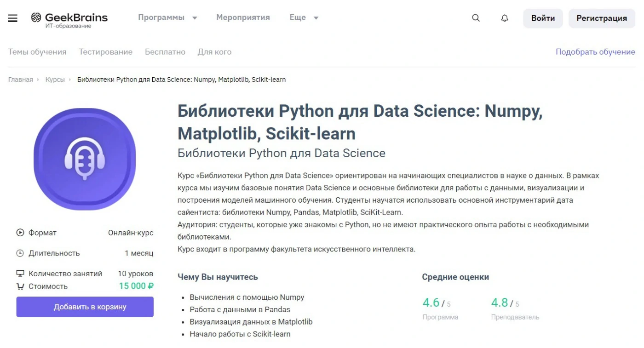
Task: Click the Количество занятий label
Action: tap(65, 274)
